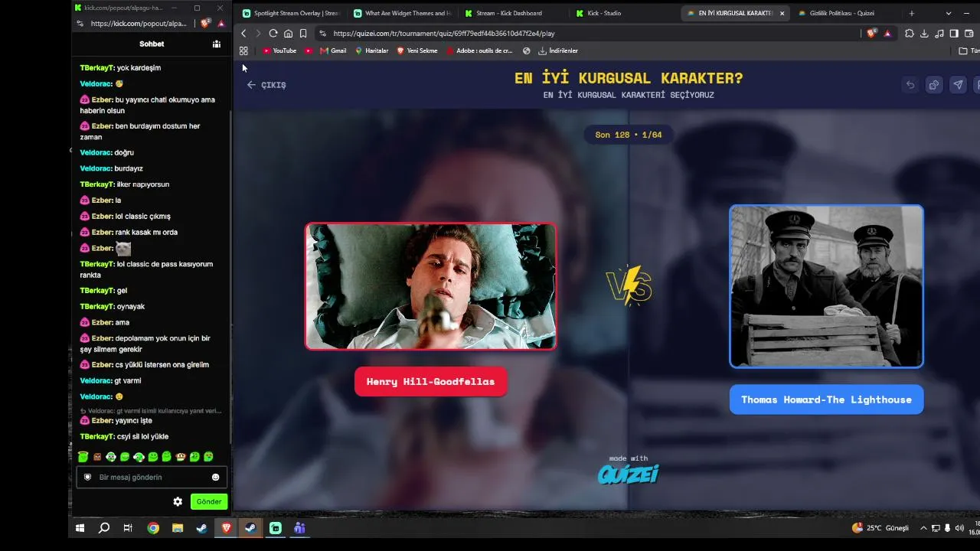The height and width of the screenshot is (551, 980).
Task: Switch to Spotlight Stream Overlay tab
Action: click(291, 13)
